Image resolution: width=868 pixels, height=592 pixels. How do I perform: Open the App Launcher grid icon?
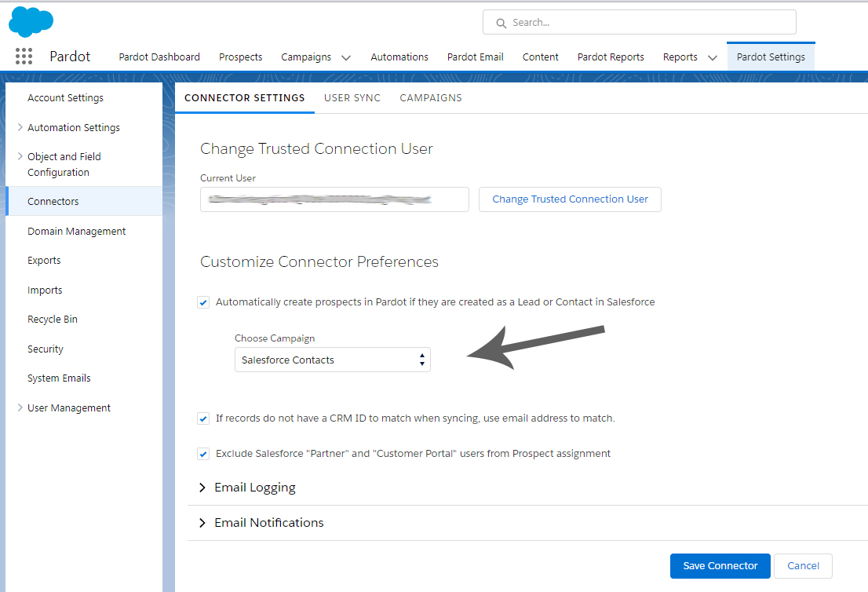click(x=24, y=57)
